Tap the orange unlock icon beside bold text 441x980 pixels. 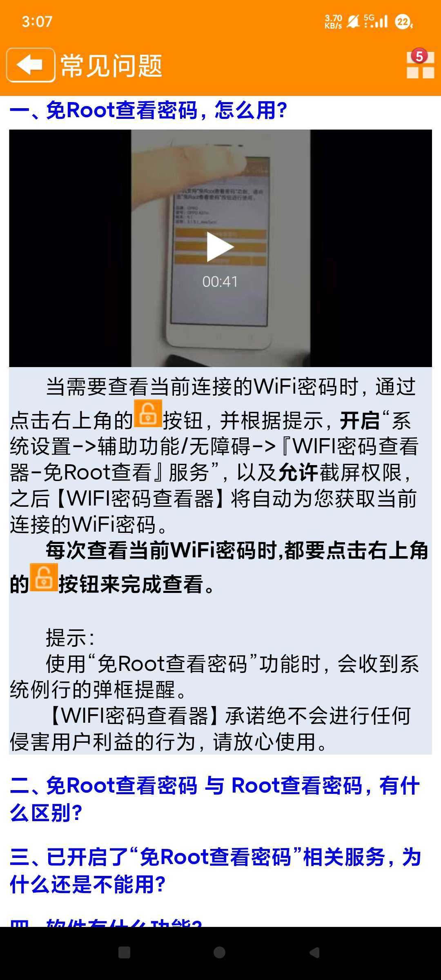(x=44, y=577)
